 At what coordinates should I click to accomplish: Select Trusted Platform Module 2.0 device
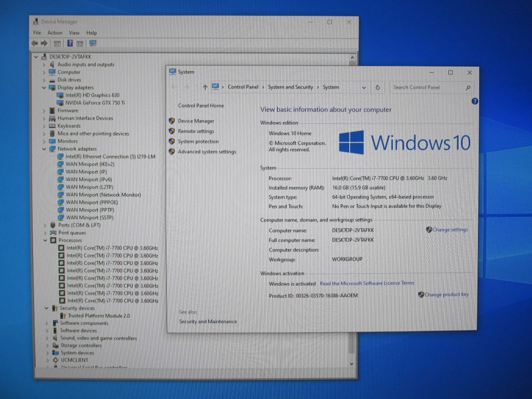tap(99, 315)
